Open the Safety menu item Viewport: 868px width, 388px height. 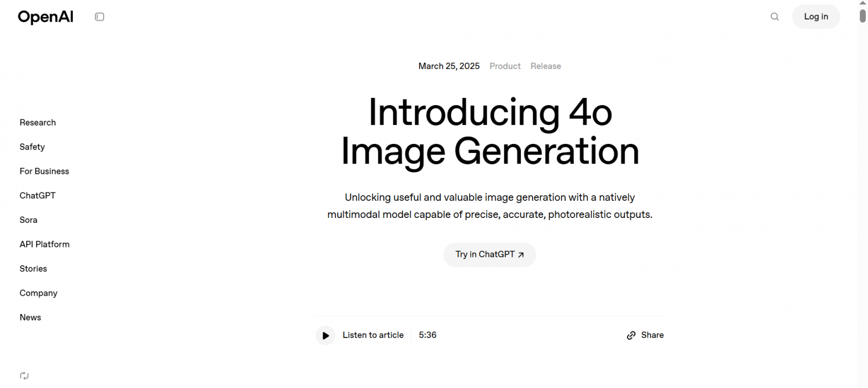coord(32,147)
